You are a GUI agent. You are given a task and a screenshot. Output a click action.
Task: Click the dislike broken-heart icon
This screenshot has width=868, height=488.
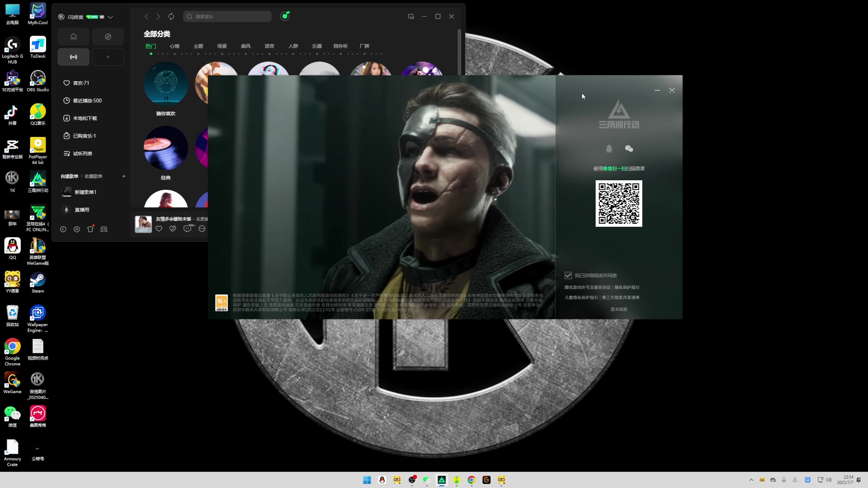pyautogui.click(x=173, y=229)
